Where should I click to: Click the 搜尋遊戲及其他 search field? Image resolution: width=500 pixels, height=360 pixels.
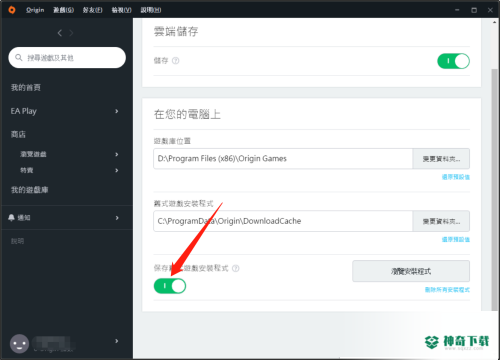coord(67,58)
